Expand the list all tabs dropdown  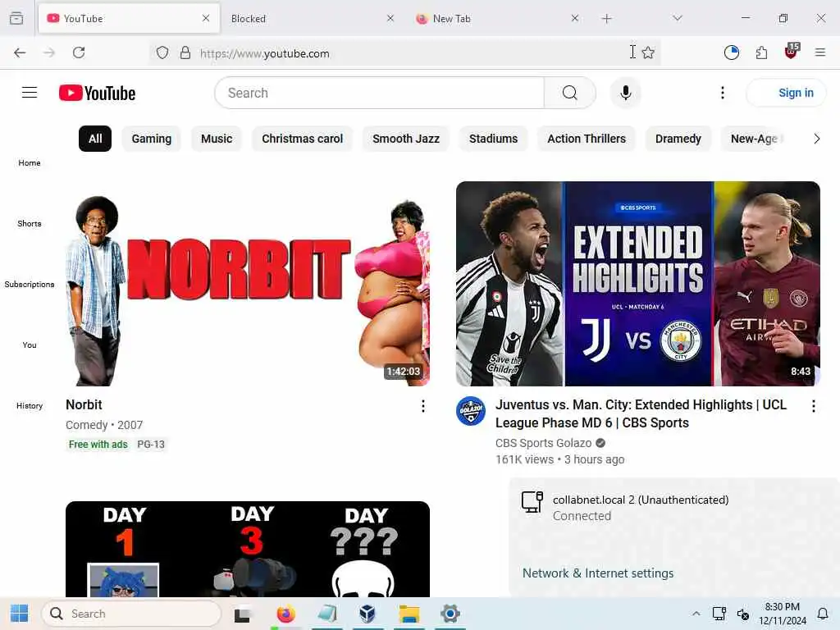[x=677, y=18]
